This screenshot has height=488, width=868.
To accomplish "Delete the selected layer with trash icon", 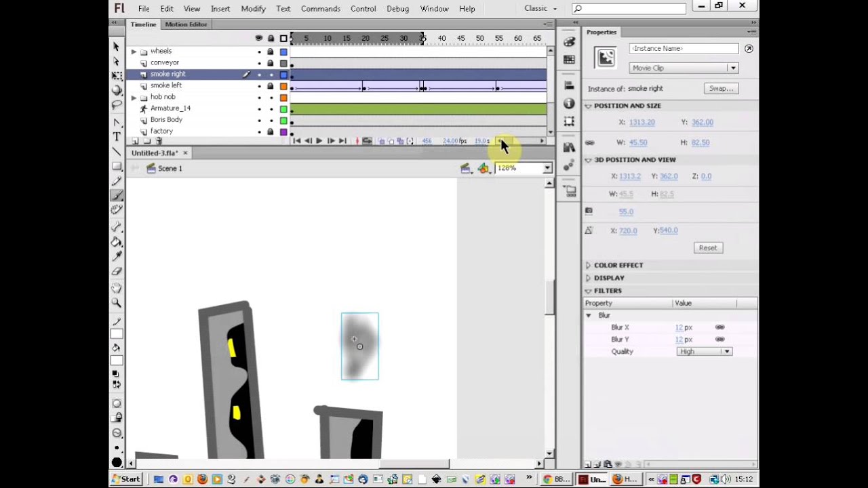I will [159, 141].
